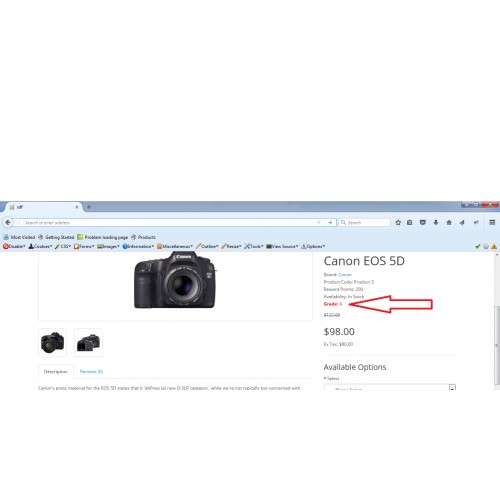Click the go arrow in address bar
This screenshot has height=500, width=500.
pyautogui.click(x=330, y=222)
